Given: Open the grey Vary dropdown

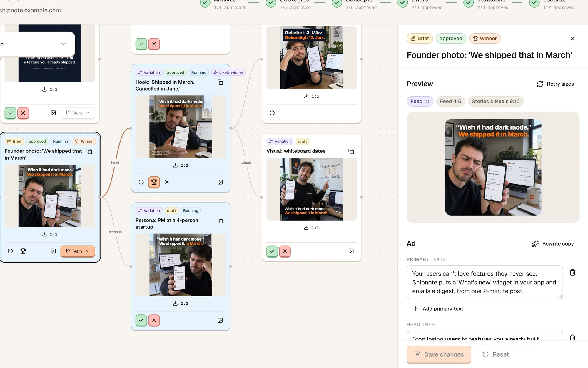Looking at the screenshot, I should [78, 113].
